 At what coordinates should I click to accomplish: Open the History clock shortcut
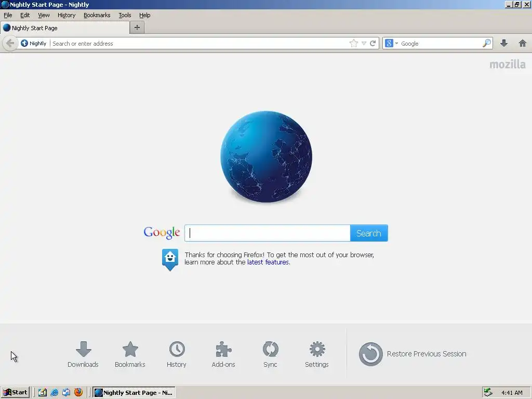click(177, 354)
